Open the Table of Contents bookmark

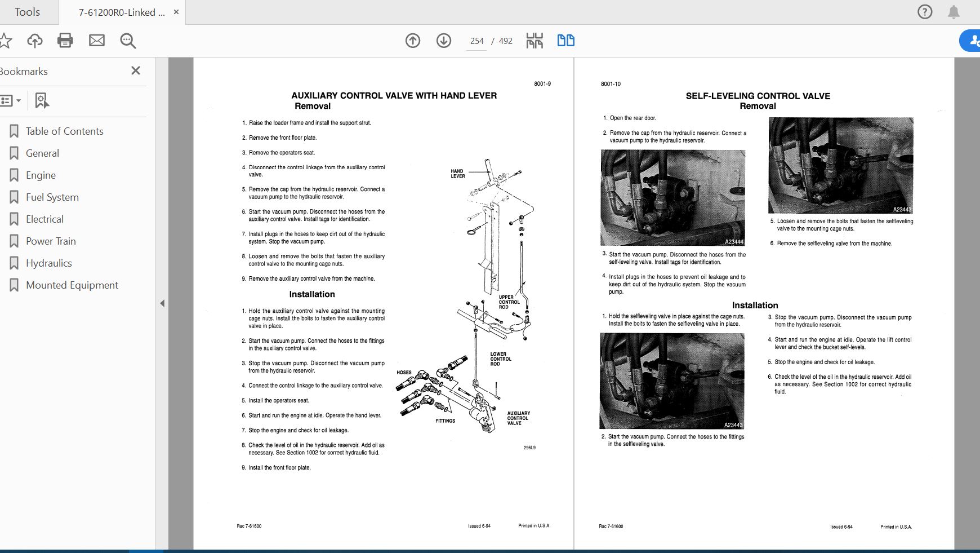pos(65,131)
